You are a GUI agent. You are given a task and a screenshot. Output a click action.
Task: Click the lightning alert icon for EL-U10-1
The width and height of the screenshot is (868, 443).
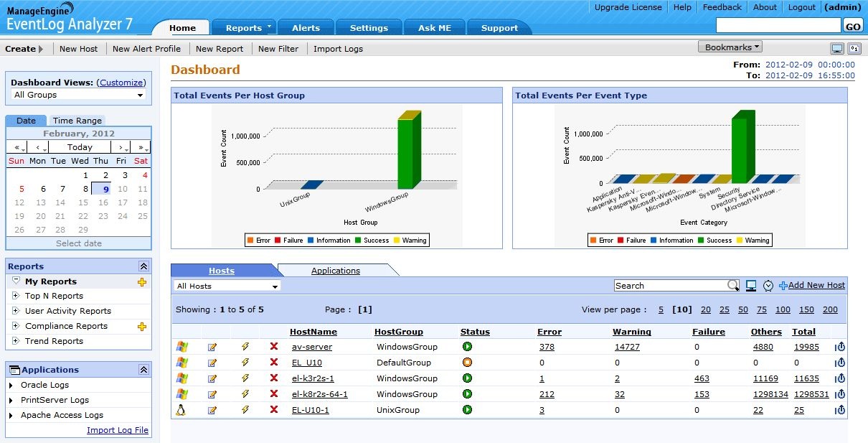click(x=245, y=410)
